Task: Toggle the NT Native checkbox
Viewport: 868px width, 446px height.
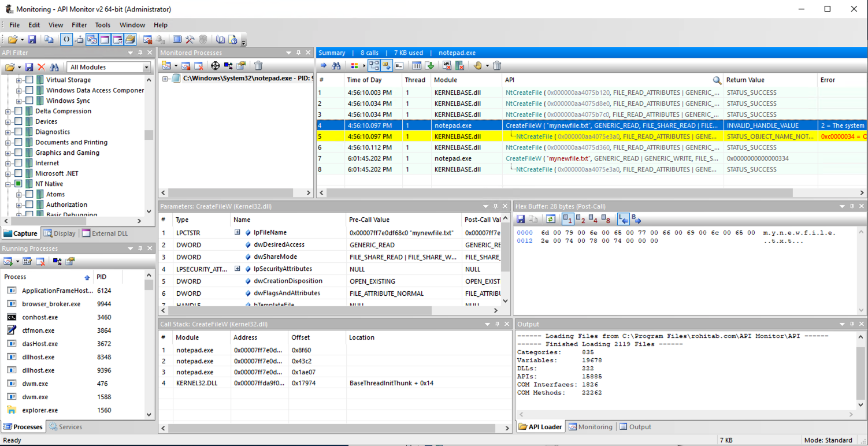Action: coord(18,184)
